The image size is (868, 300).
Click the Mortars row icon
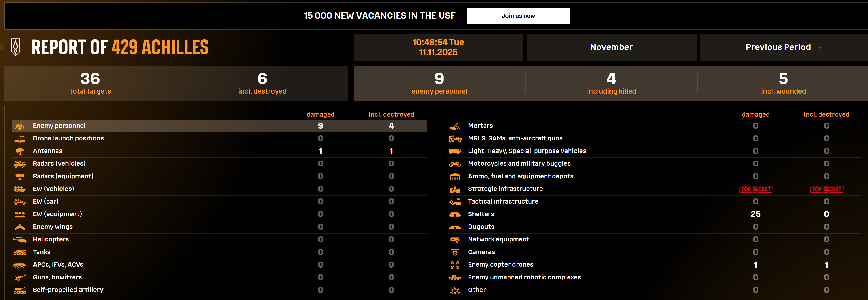454,126
